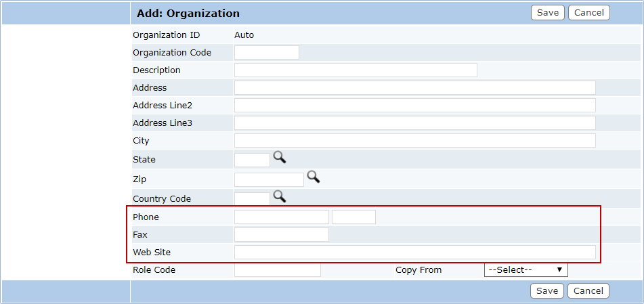This screenshot has width=644, height=304.
Task: Click the top Cancel button
Action: (x=589, y=13)
